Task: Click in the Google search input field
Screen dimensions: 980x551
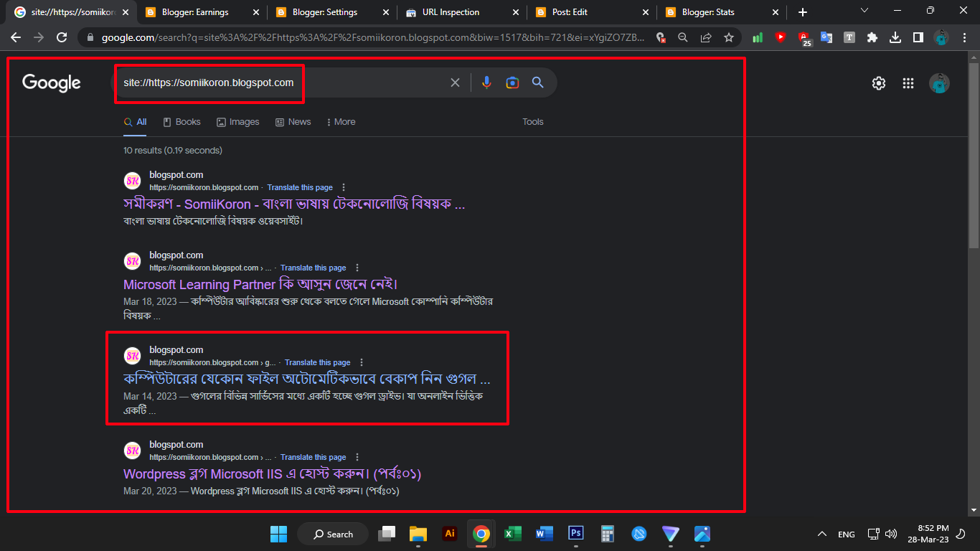Action: point(283,83)
